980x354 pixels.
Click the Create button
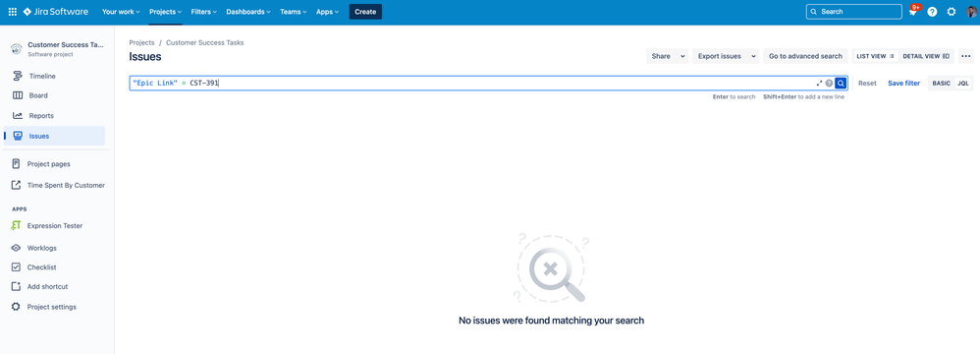coord(365,12)
